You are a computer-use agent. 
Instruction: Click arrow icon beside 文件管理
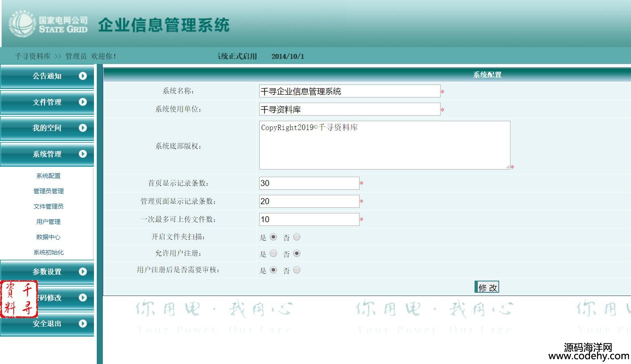click(x=83, y=102)
